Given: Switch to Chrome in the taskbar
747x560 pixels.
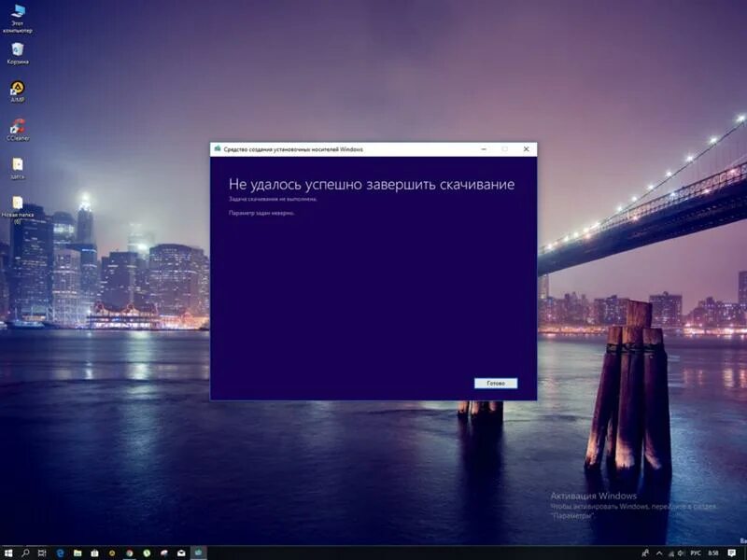Looking at the screenshot, I should pyautogui.click(x=129, y=553).
